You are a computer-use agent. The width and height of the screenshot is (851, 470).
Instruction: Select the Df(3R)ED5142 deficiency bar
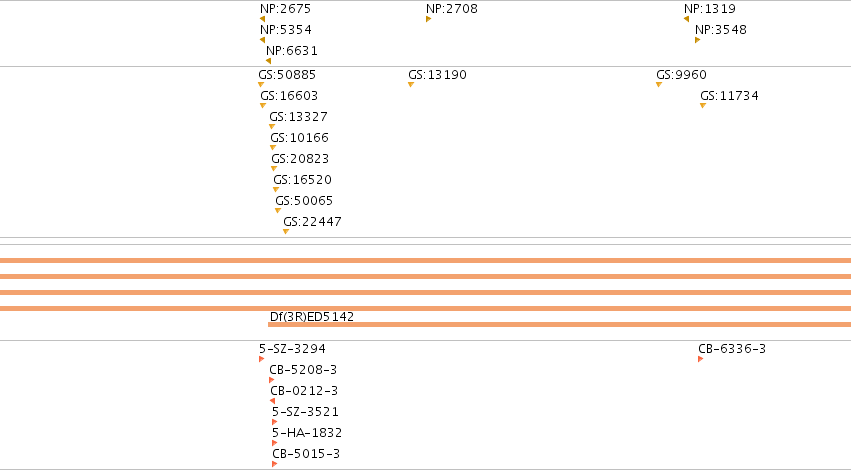pyautogui.click(x=560, y=325)
